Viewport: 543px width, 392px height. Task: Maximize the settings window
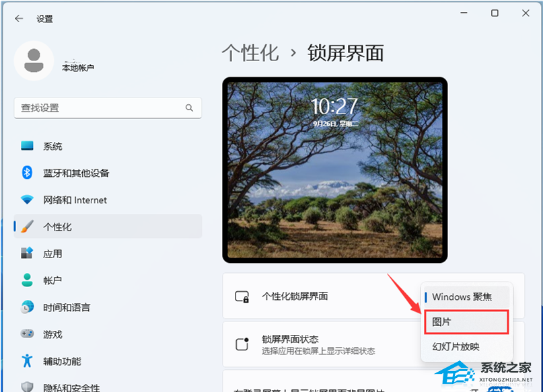point(495,13)
